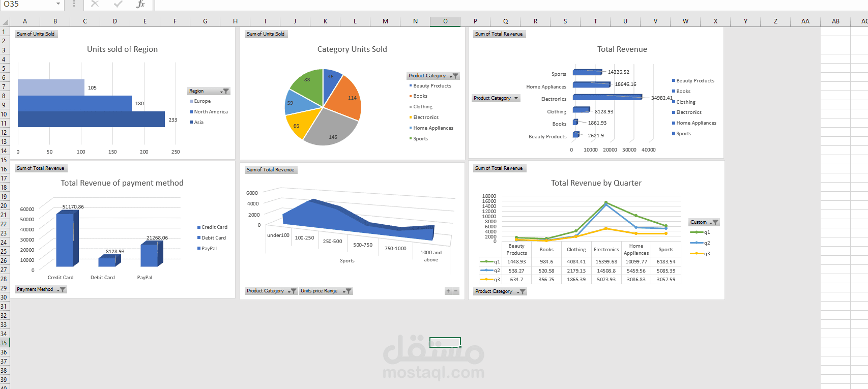The width and height of the screenshot is (868, 389).
Task: Click the Europe bar labeled 105
Action: click(x=51, y=87)
